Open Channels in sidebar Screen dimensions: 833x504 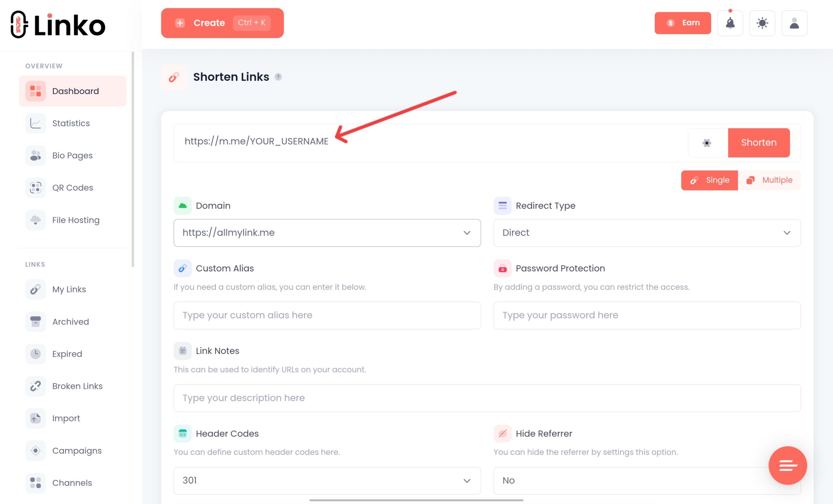(x=73, y=483)
